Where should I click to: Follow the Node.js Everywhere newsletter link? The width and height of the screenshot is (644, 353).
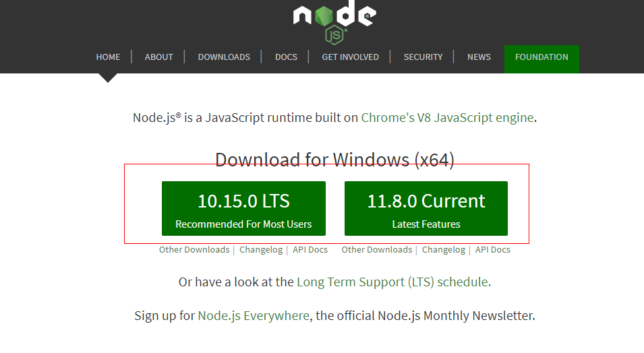pos(254,315)
